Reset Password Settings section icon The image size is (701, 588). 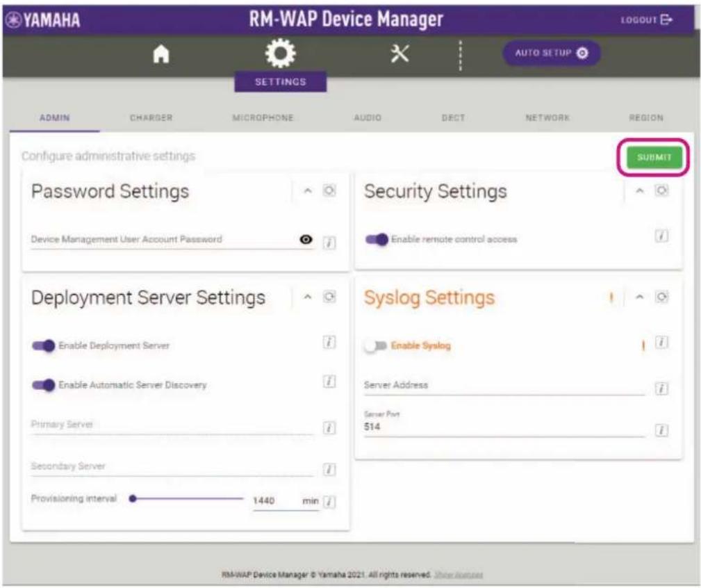(329, 190)
